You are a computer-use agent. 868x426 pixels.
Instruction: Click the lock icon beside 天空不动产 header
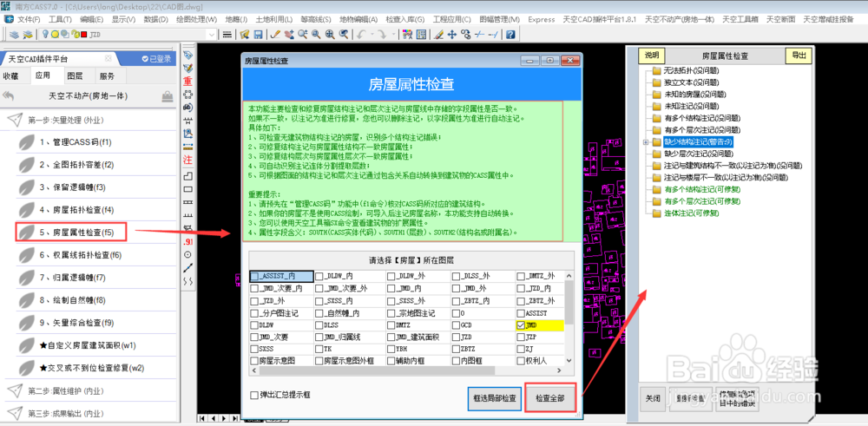(x=168, y=97)
